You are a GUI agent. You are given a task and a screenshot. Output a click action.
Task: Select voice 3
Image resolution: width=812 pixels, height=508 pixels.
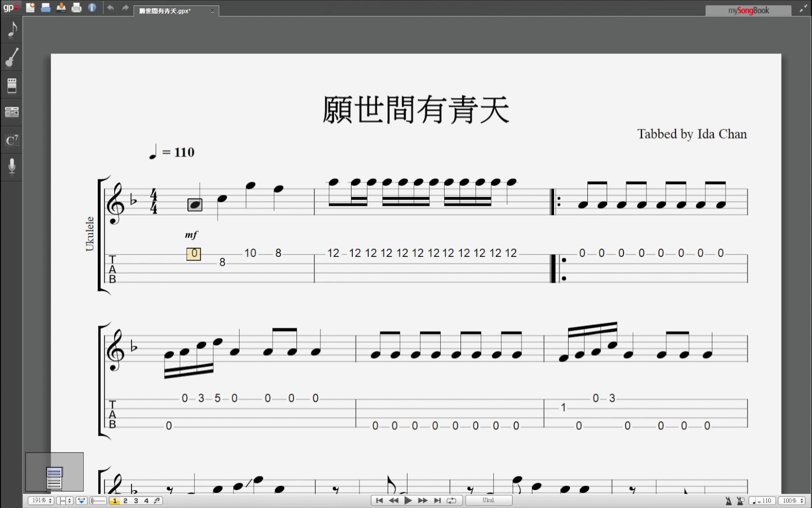[136, 501]
